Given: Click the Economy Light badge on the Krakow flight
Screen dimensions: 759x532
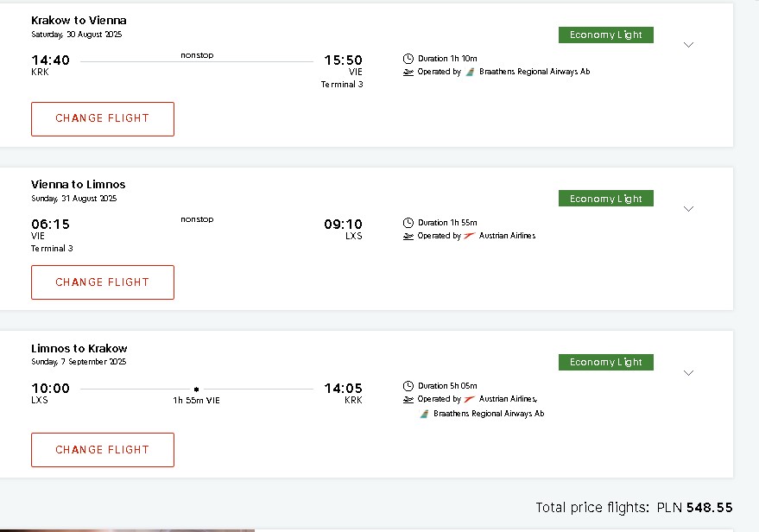Looking at the screenshot, I should point(606,35).
